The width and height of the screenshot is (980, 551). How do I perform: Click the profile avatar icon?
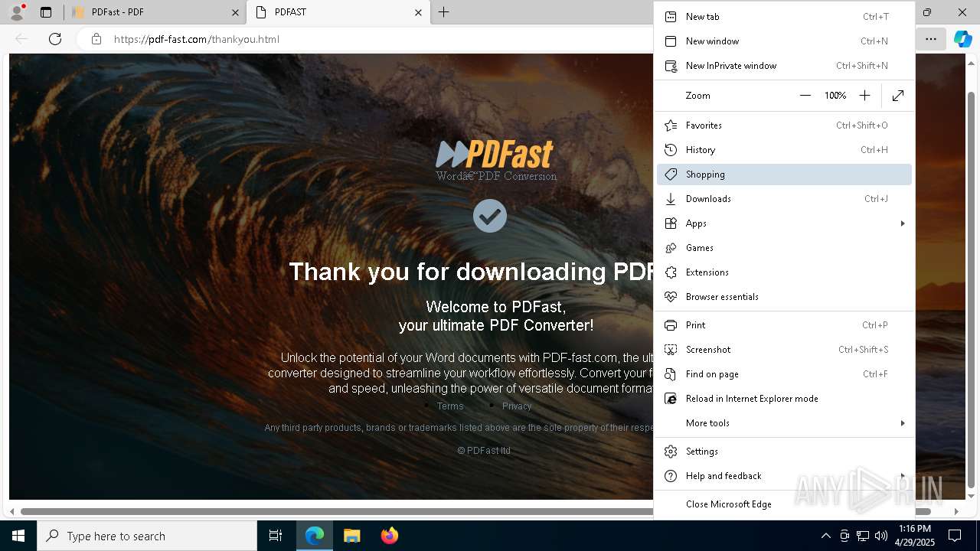pyautogui.click(x=16, y=12)
